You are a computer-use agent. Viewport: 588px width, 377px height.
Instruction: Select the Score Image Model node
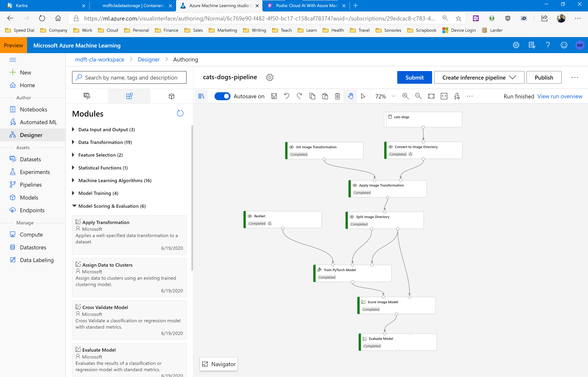pos(396,305)
